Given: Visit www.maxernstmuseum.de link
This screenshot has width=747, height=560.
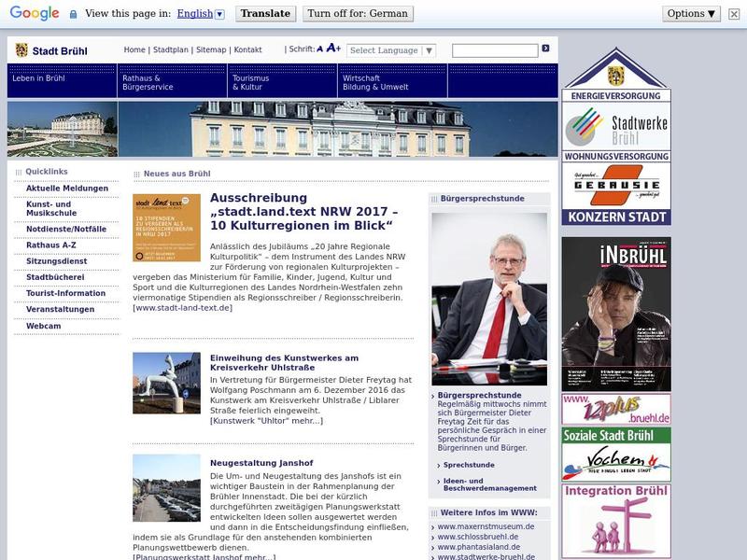Looking at the screenshot, I should (x=486, y=526).
